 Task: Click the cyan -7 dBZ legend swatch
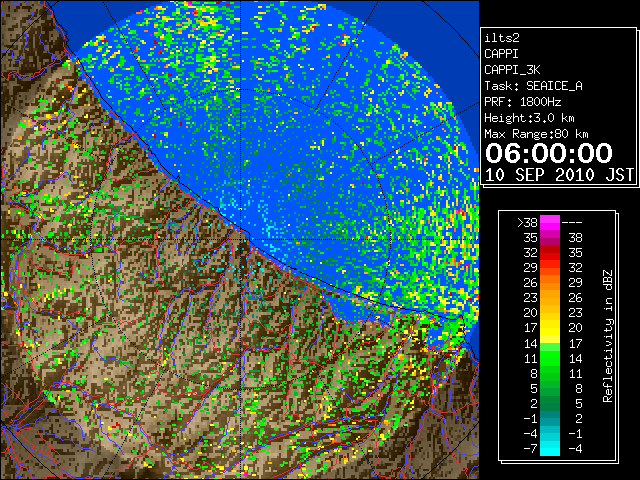pyautogui.click(x=550, y=448)
